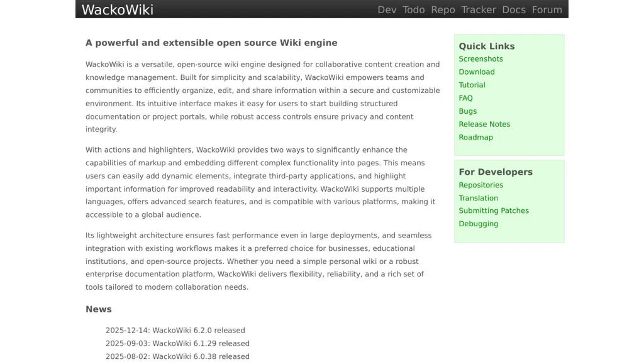Open the Roadmap link
The height and width of the screenshot is (362, 644).
coord(475,138)
